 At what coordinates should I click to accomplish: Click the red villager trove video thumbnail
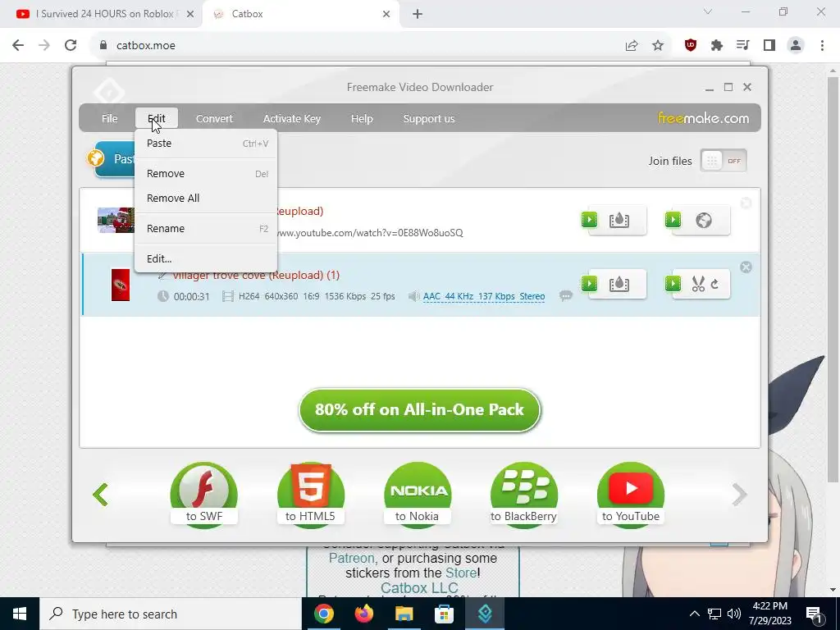tap(121, 285)
